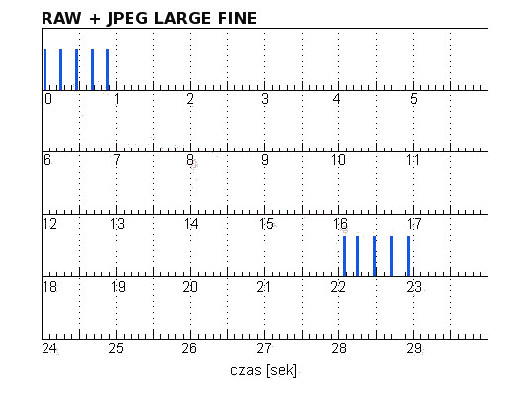Image resolution: width=532 pixels, height=394 pixels.
Task: Click the axis number 6
Action: (47, 160)
